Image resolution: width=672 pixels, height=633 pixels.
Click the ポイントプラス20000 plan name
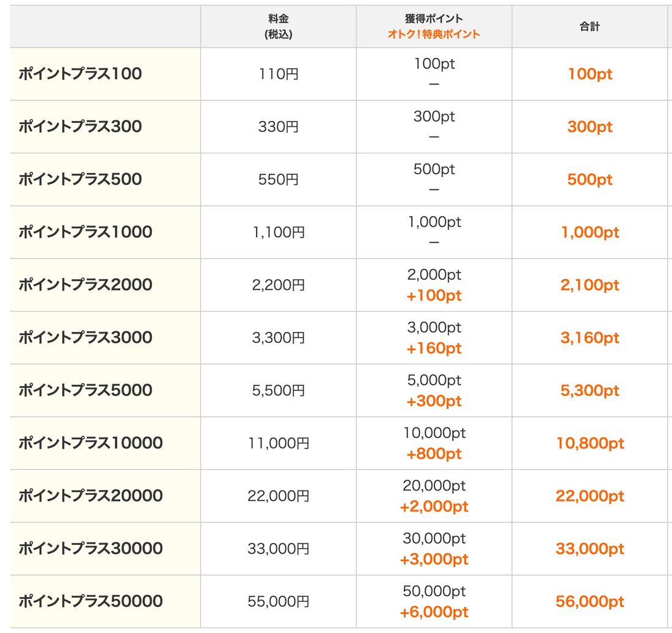click(x=90, y=496)
